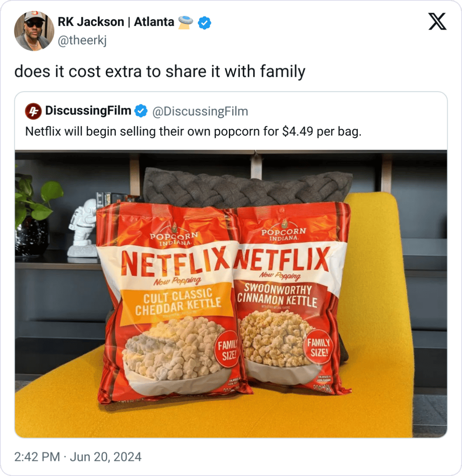Click the UFO emoji beside Atlanta

[x=186, y=23]
